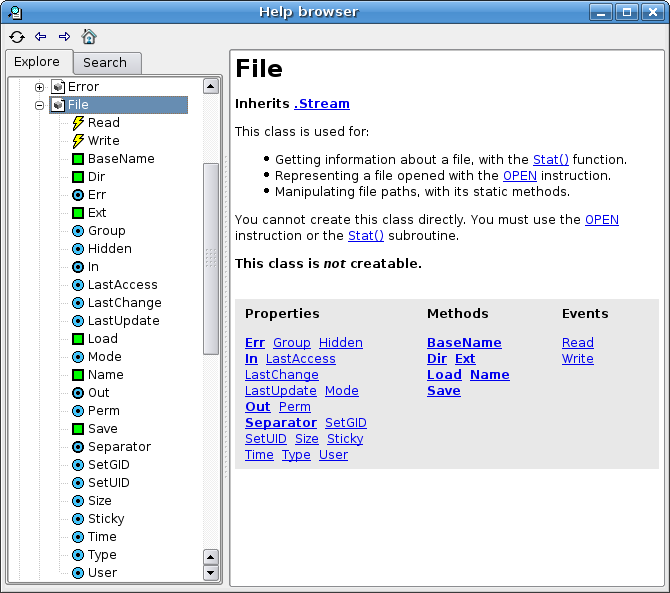Collapse the File tree node
Viewport: 670px width, 593px height.
[x=39, y=105]
